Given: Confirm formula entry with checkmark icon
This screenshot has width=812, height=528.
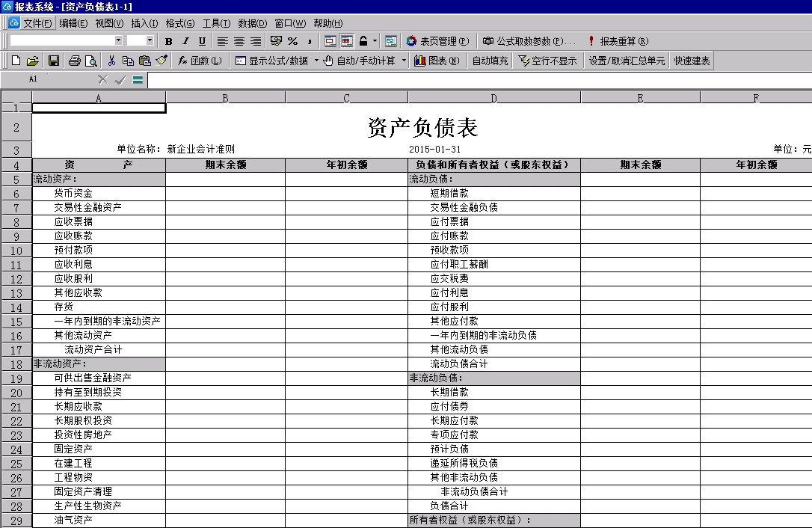Looking at the screenshot, I should point(120,79).
